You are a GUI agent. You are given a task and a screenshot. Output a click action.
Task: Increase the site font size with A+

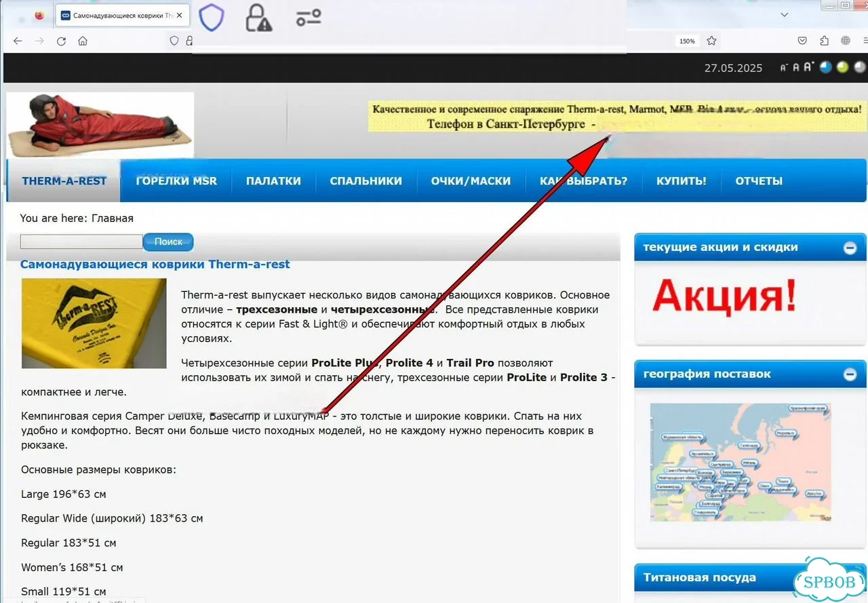tap(808, 66)
